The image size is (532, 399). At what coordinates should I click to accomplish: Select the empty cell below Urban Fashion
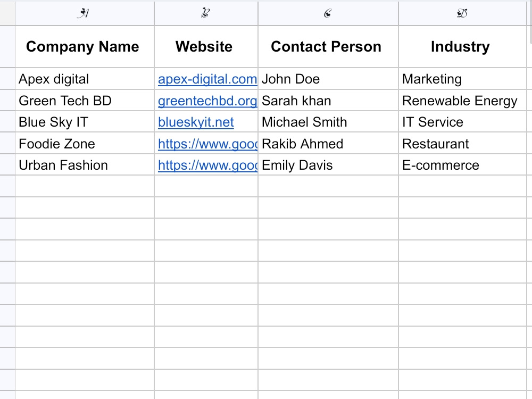(x=85, y=186)
